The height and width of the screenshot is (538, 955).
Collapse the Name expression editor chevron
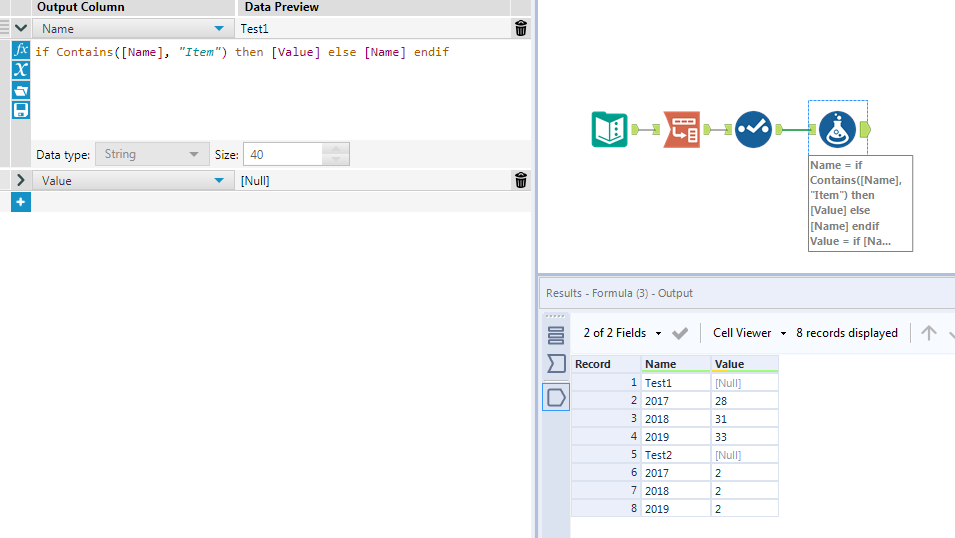click(x=21, y=28)
